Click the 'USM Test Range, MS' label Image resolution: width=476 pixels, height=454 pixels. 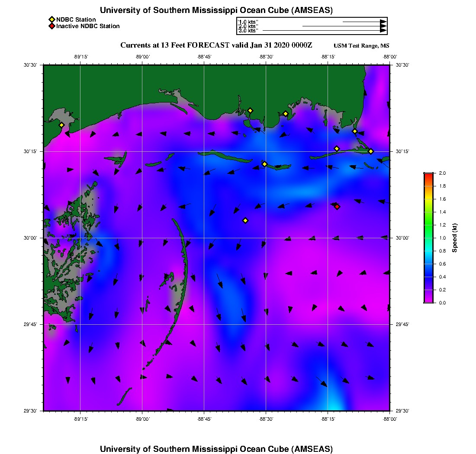coord(361,46)
